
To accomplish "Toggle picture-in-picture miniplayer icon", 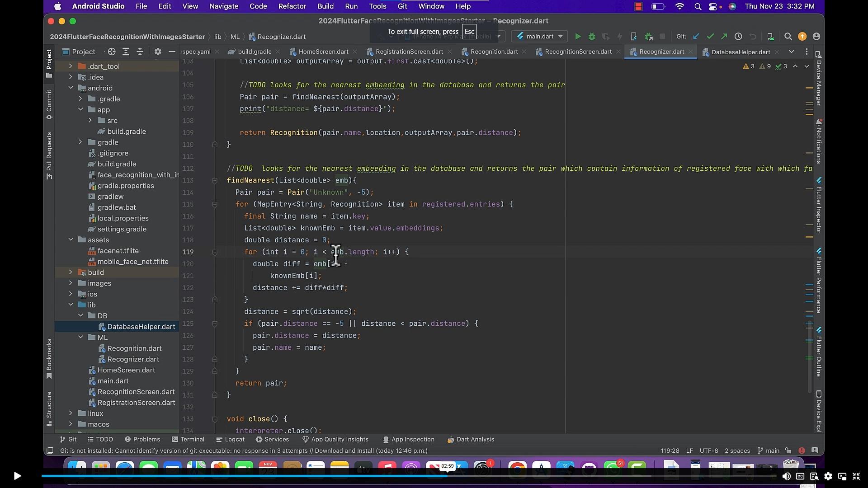I will pyautogui.click(x=842, y=476).
